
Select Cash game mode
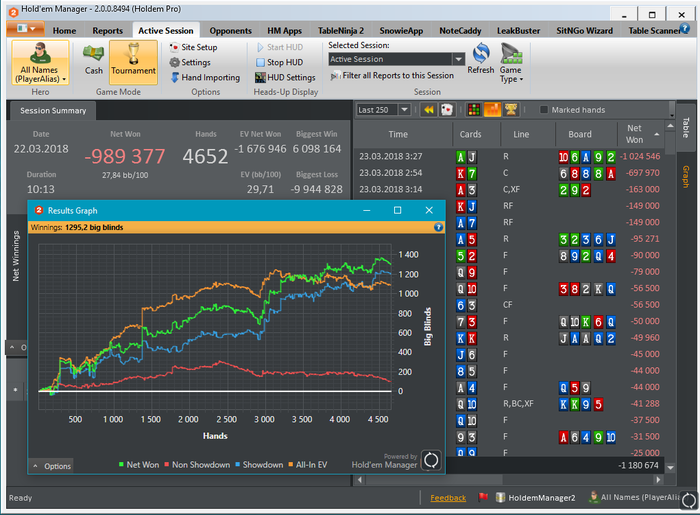[x=93, y=60]
